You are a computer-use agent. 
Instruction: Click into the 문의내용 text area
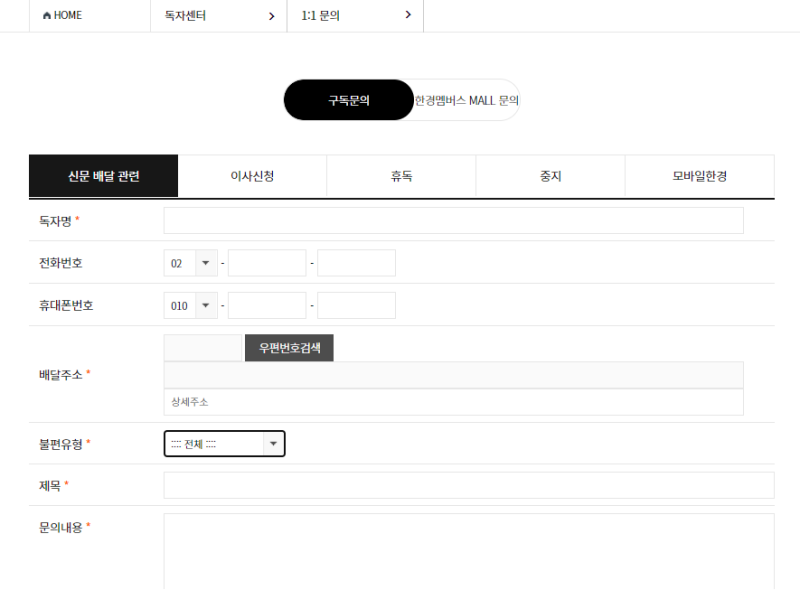tap(469, 552)
